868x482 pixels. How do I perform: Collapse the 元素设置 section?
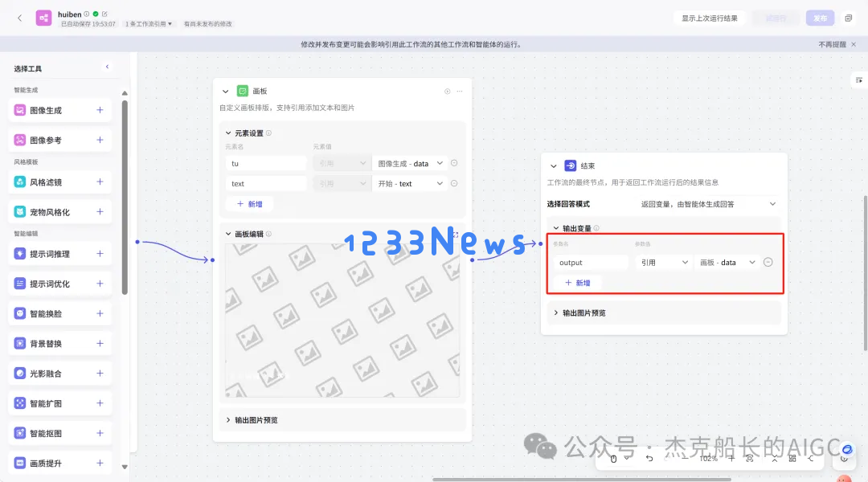point(228,133)
